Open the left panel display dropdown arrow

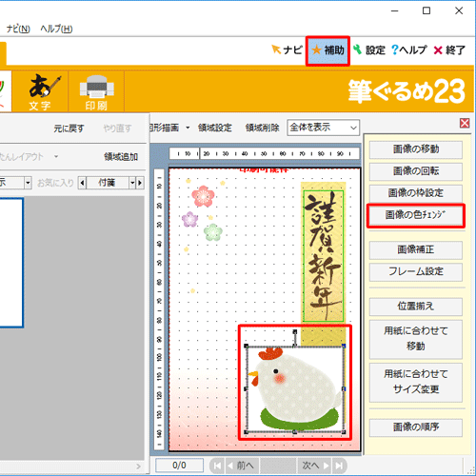(28, 183)
